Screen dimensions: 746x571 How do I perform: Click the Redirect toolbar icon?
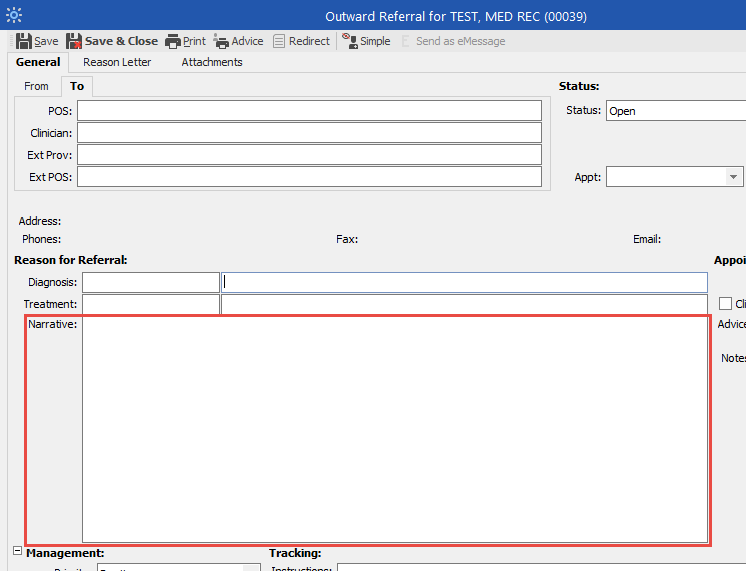point(279,41)
